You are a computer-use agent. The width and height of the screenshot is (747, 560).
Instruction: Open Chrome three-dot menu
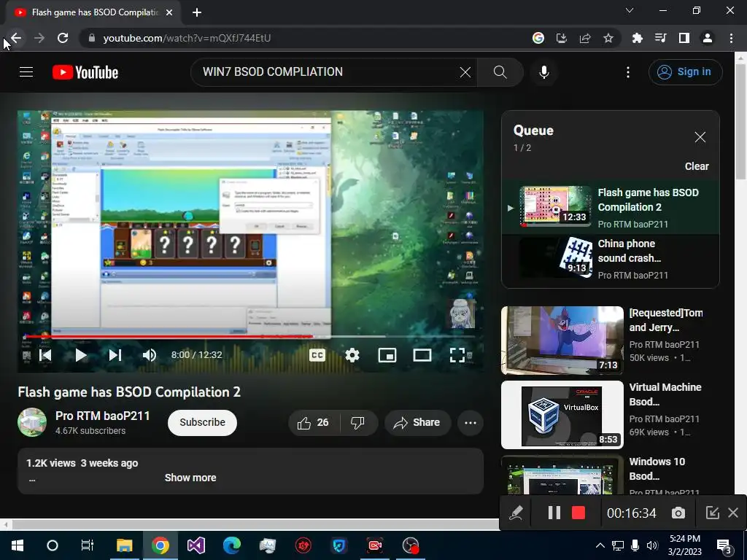click(x=731, y=38)
